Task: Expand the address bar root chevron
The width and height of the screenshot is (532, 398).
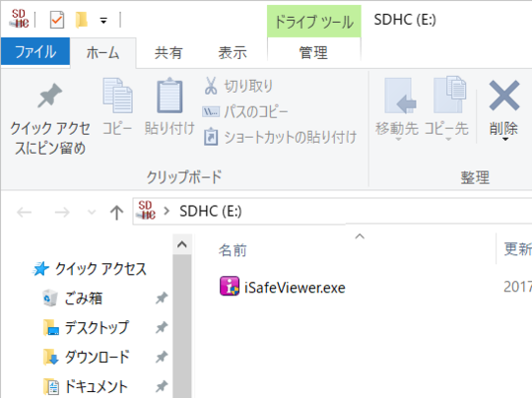Action: click(166, 211)
